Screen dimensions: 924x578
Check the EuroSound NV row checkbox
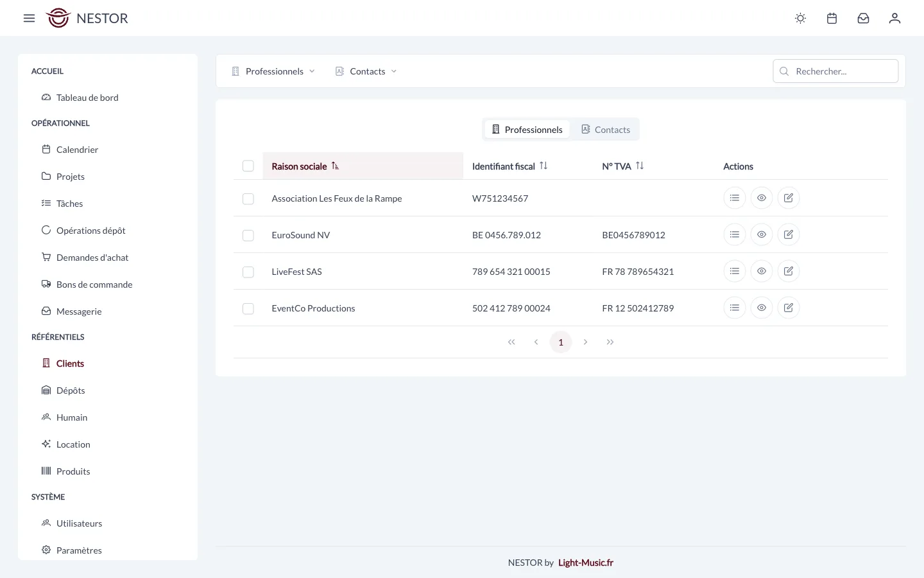point(248,236)
